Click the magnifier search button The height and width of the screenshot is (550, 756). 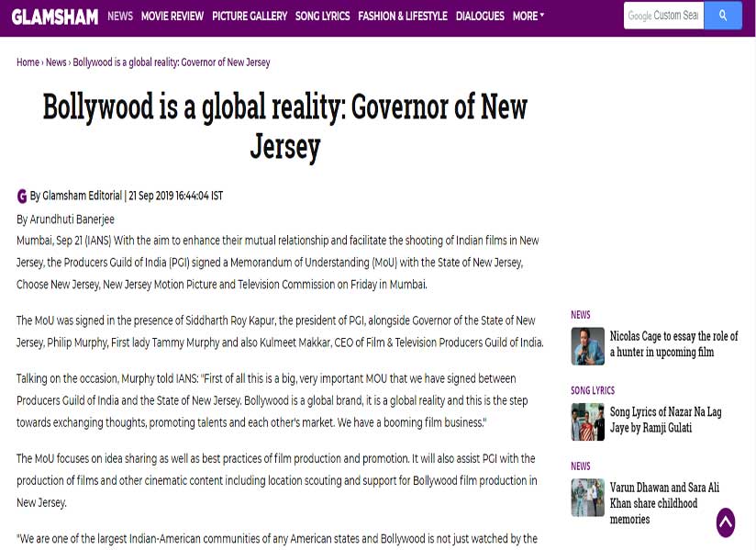[723, 16]
